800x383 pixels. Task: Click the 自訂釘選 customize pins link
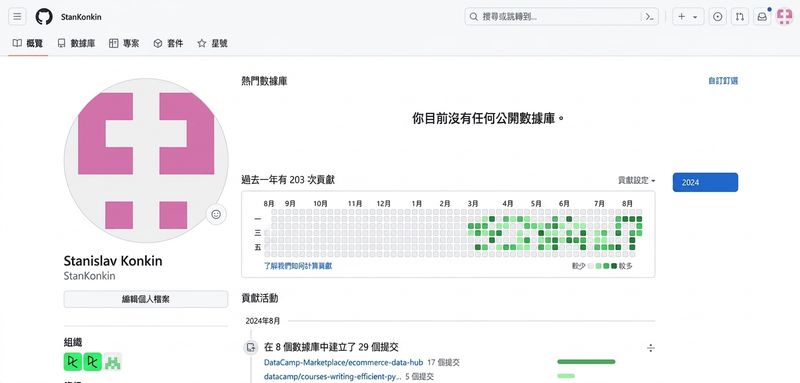(x=723, y=81)
